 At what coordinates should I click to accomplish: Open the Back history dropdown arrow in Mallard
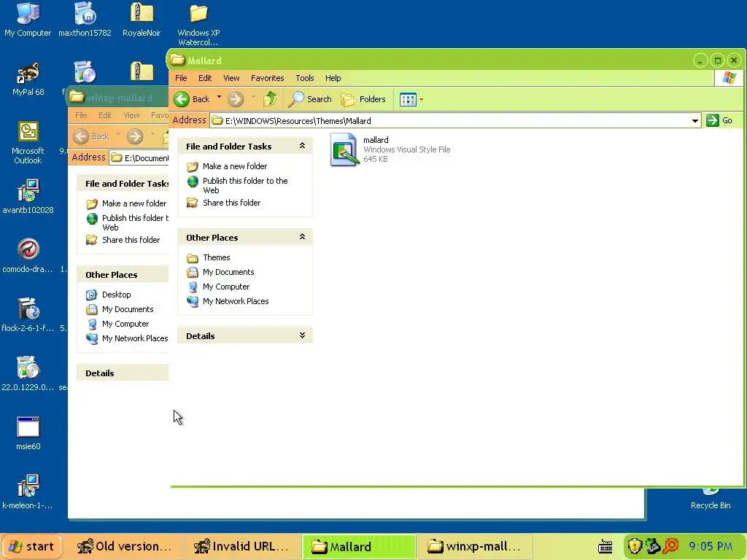point(219,97)
